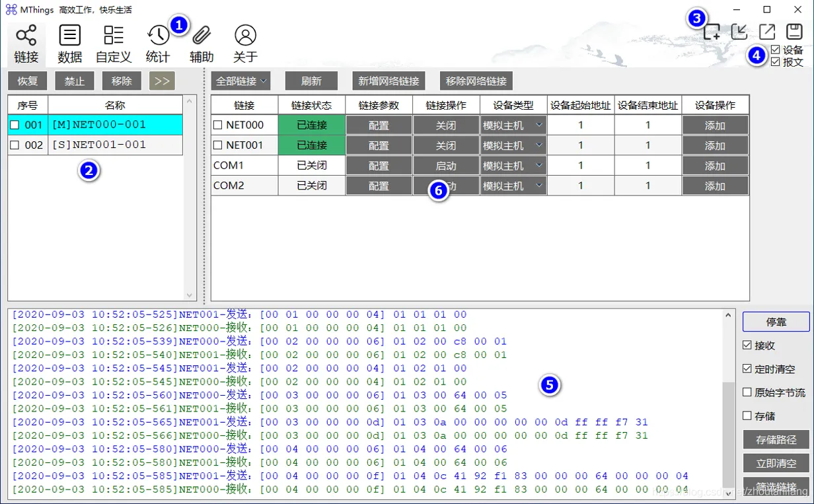Open the 辅助 paperclip tools icon

202,44
